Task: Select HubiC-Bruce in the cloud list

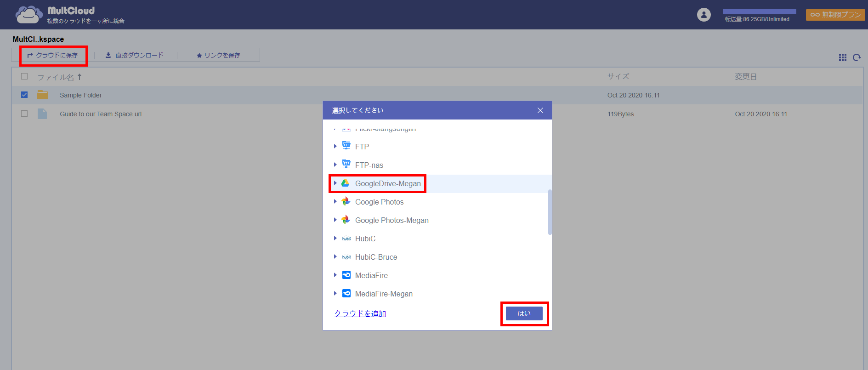Action: coord(437,257)
